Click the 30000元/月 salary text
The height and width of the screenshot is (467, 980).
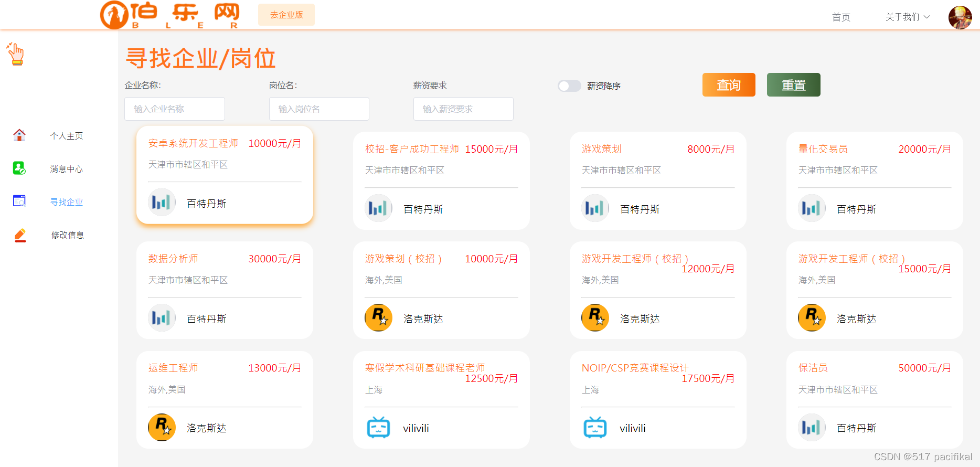275,259
